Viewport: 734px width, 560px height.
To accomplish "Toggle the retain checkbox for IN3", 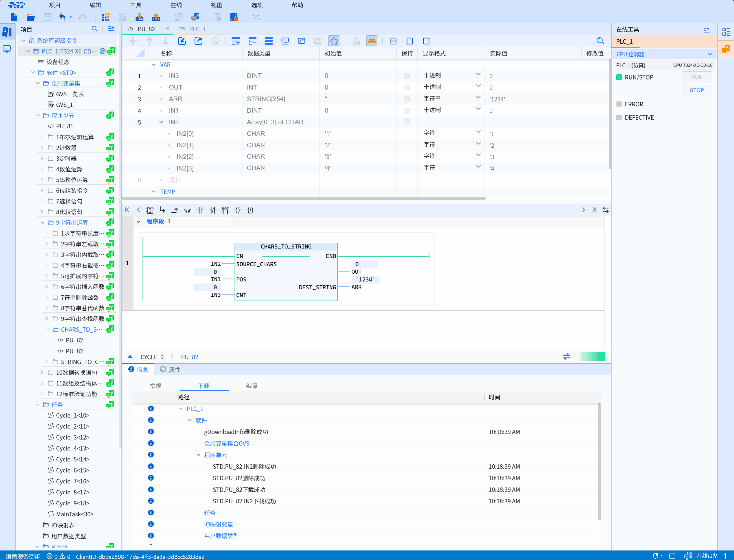I will click(406, 76).
